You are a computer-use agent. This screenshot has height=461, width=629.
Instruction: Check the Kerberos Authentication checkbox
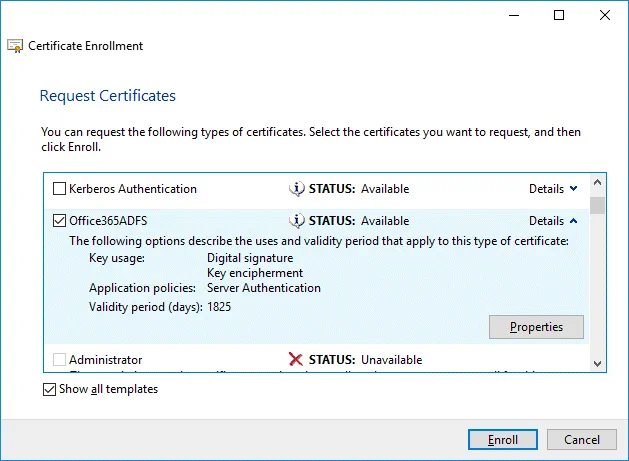tap(59, 189)
